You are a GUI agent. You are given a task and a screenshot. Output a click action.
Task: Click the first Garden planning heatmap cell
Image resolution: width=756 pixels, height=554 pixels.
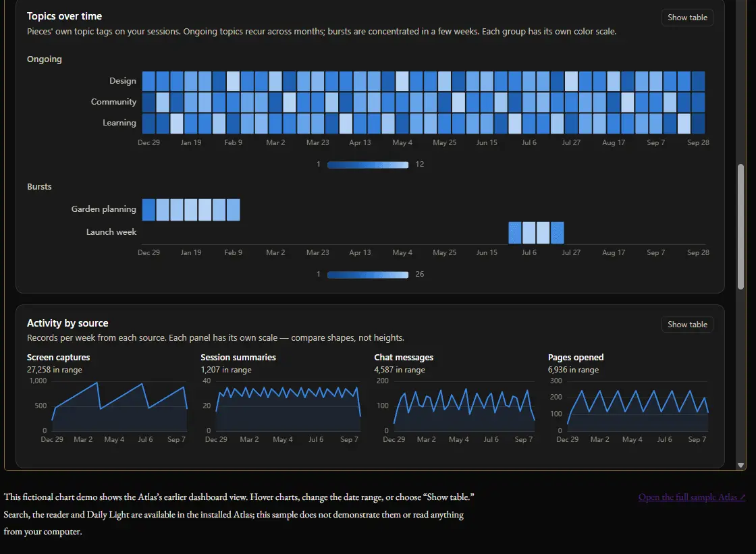point(148,210)
